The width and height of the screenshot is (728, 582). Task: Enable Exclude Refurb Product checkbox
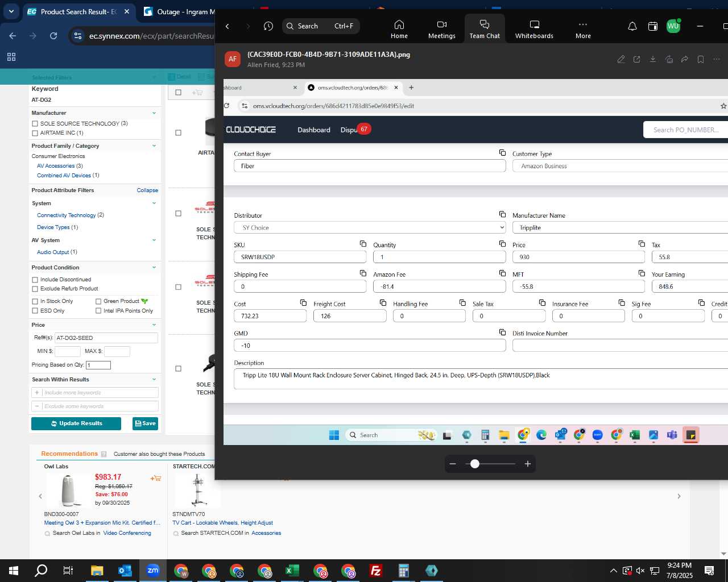tap(35, 289)
